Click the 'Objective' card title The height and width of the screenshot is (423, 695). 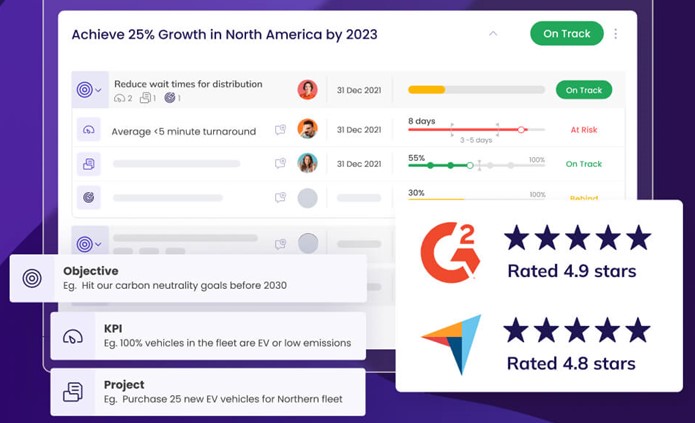pyautogui.click(x=90, y=271)
